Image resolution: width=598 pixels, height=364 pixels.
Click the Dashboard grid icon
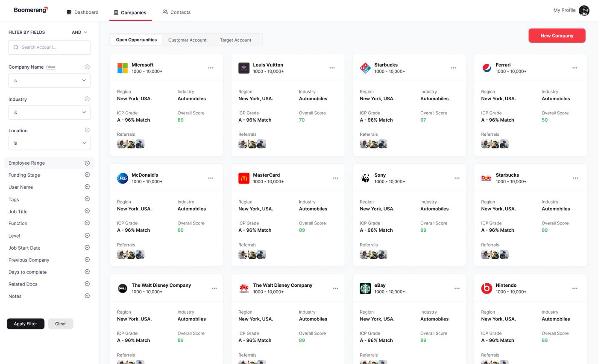pos(69,12)
